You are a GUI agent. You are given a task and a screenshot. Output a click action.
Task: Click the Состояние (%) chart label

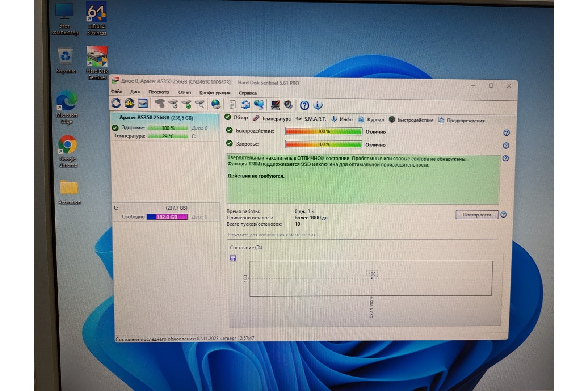coord(246,248)
